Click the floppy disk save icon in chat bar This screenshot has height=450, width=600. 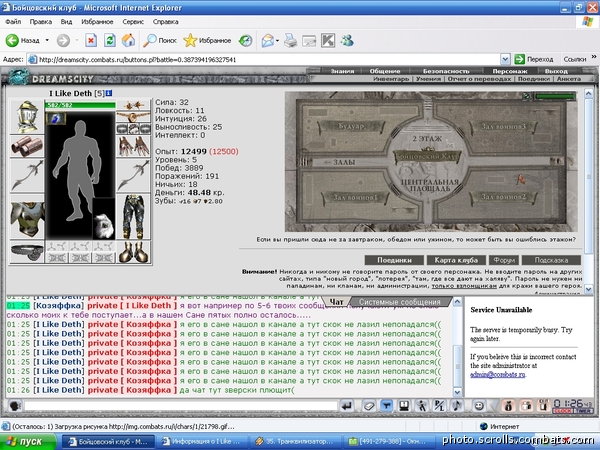click(404, 406)
